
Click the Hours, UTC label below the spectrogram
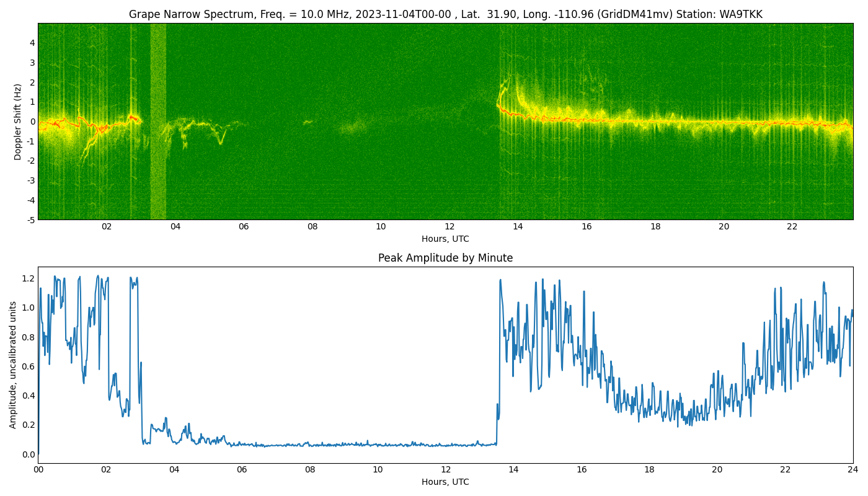pyautogui.click(x=445, y=239)
